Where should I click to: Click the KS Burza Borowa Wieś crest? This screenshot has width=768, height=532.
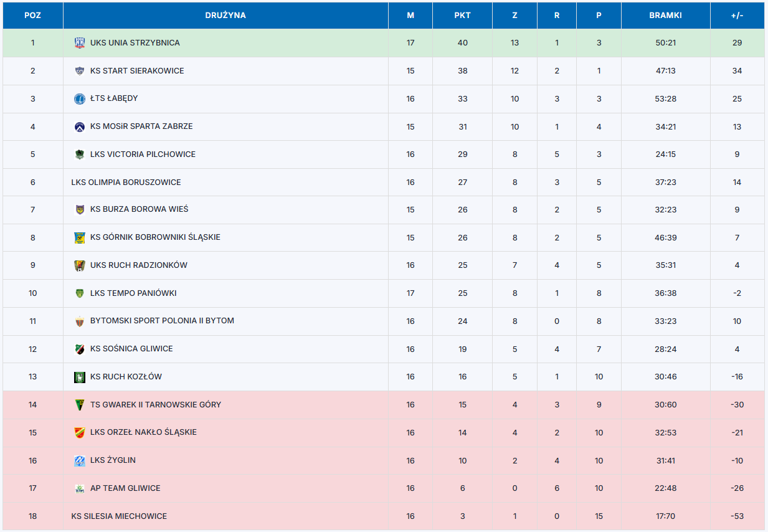pyautogui.click(x=80, y=210)
